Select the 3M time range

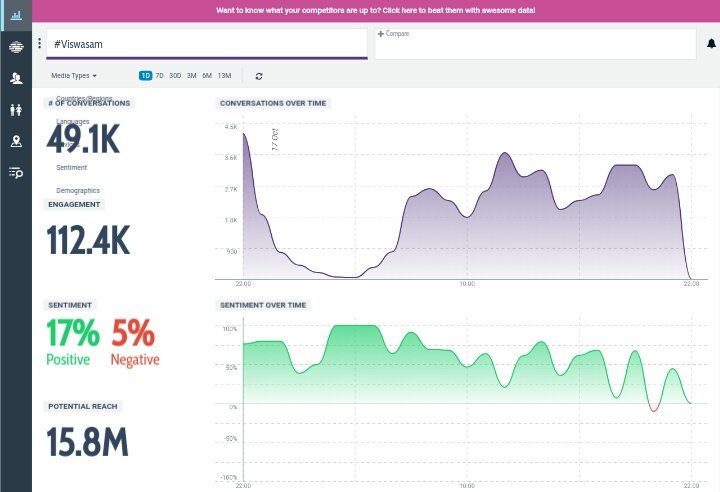click(x=191, y=76)
